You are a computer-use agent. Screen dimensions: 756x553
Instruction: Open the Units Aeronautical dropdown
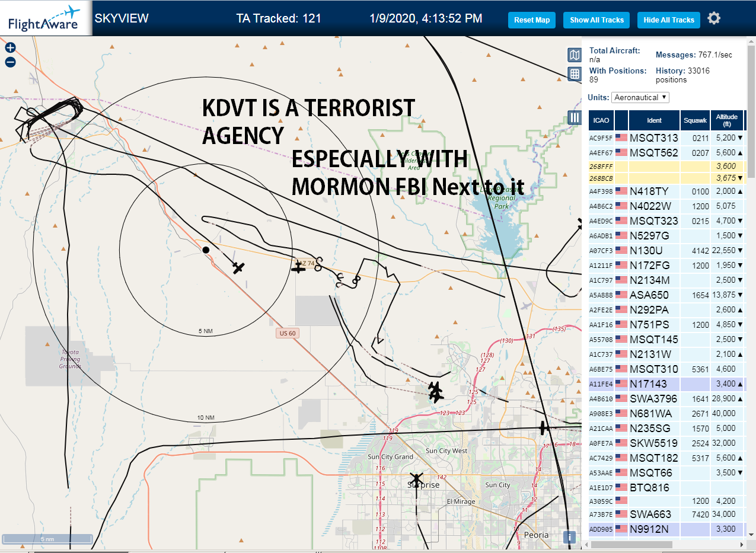point(641,97)
